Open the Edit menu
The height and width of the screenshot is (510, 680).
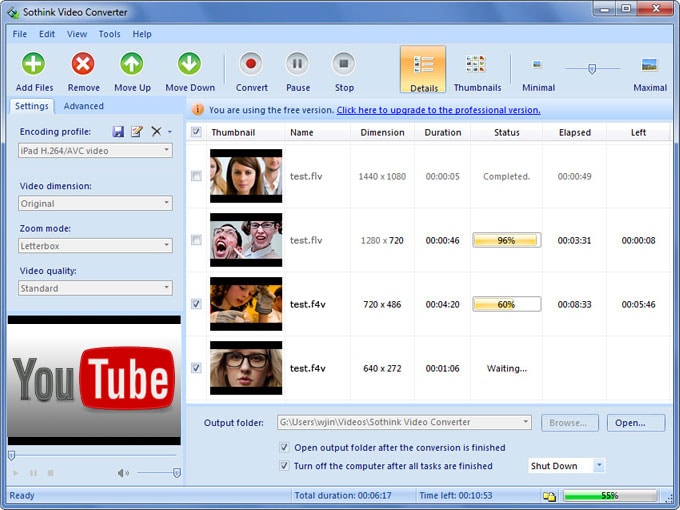pyautogui.click(x=47, y=34)
